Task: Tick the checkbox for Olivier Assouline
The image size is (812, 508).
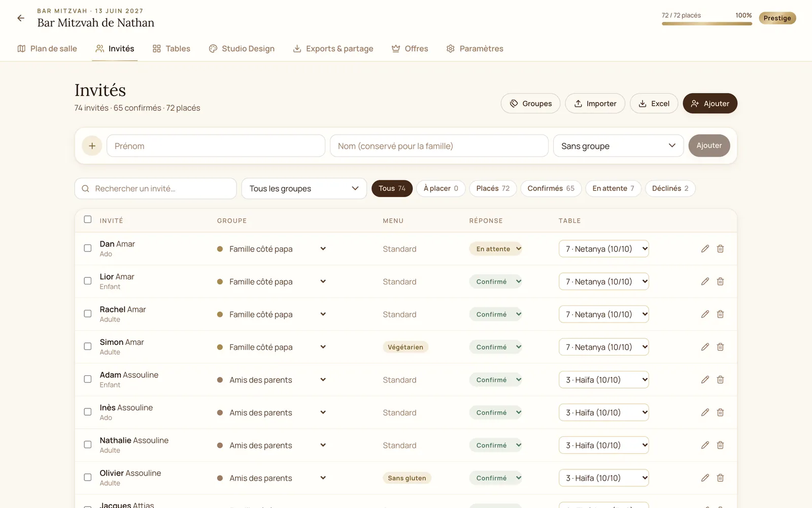Action: [88, 478]
